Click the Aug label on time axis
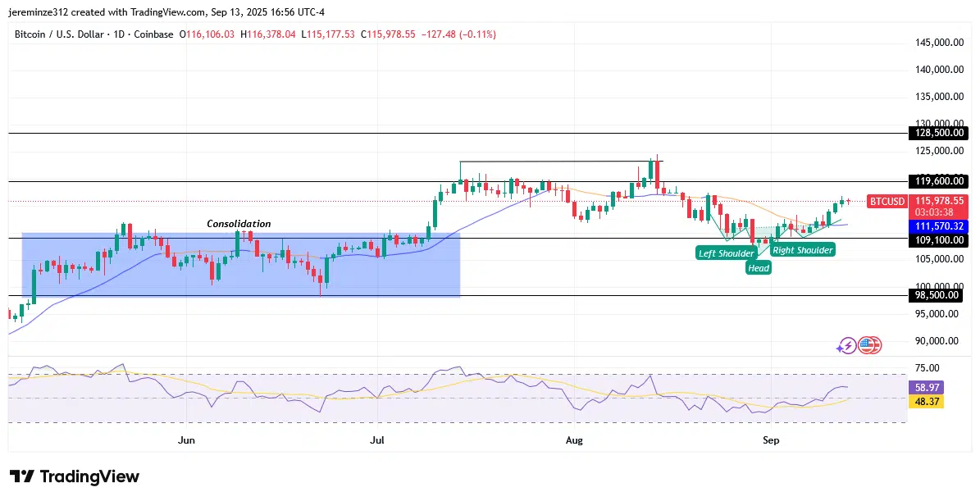 click(x=574, y=440)
